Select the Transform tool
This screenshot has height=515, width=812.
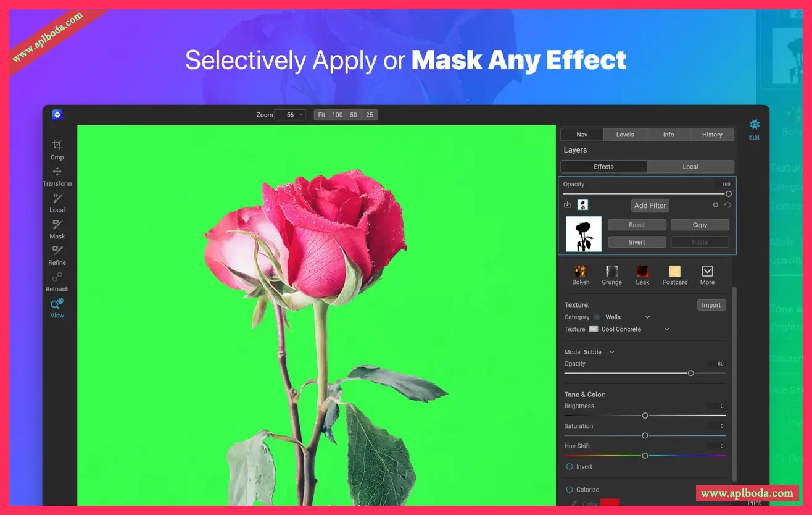pos(57,175)
